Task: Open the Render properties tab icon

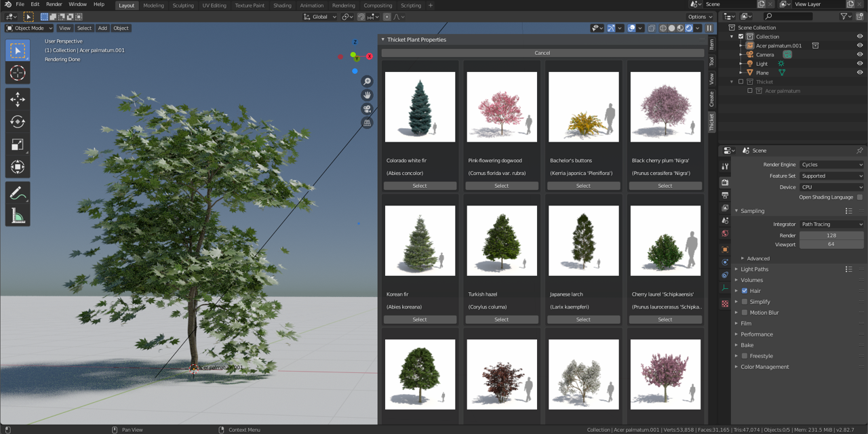Action: click(725, 182)
